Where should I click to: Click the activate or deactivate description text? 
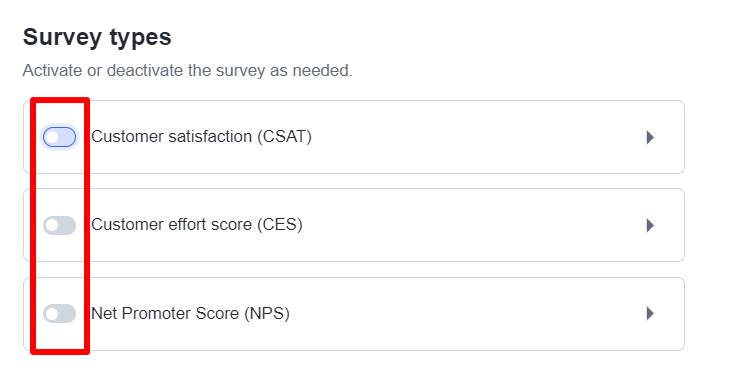coord(188,70)
